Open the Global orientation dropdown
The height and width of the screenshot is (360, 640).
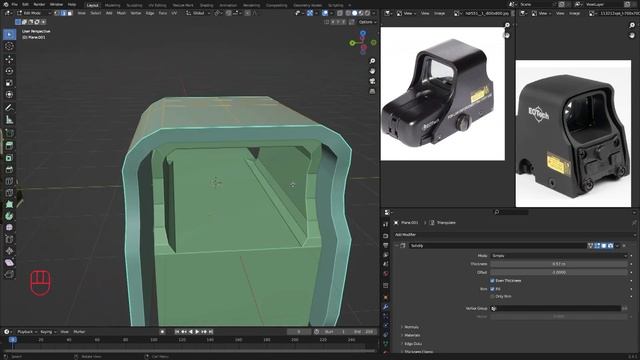[199, 13]
